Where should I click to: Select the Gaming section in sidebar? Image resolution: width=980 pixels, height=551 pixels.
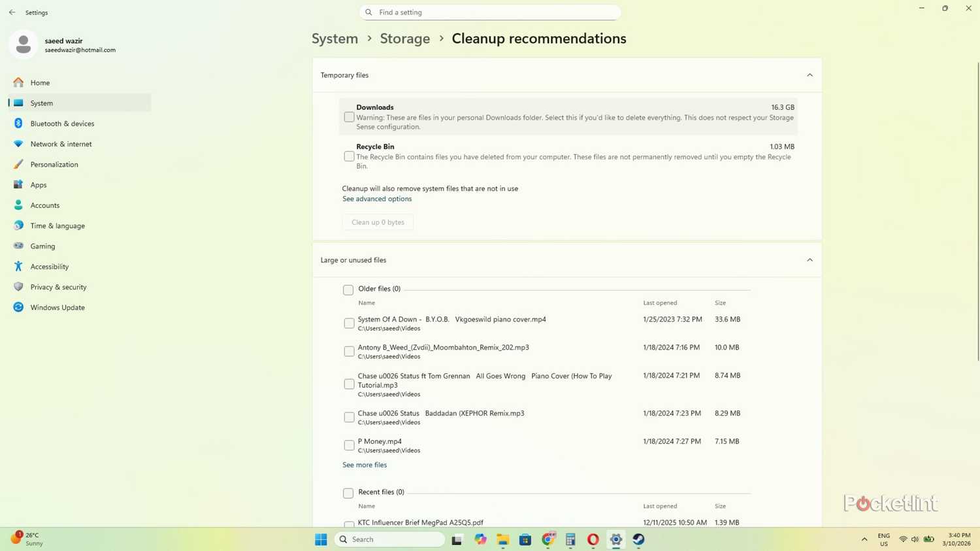pyautogui.click(x=42, y=246)
